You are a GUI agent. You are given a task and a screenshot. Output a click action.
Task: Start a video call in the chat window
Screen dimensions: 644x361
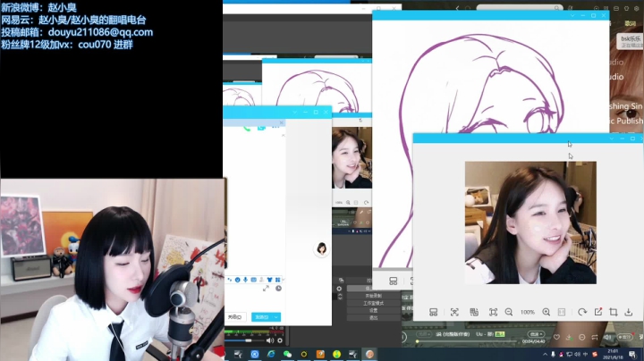click(x=261, y=128)
